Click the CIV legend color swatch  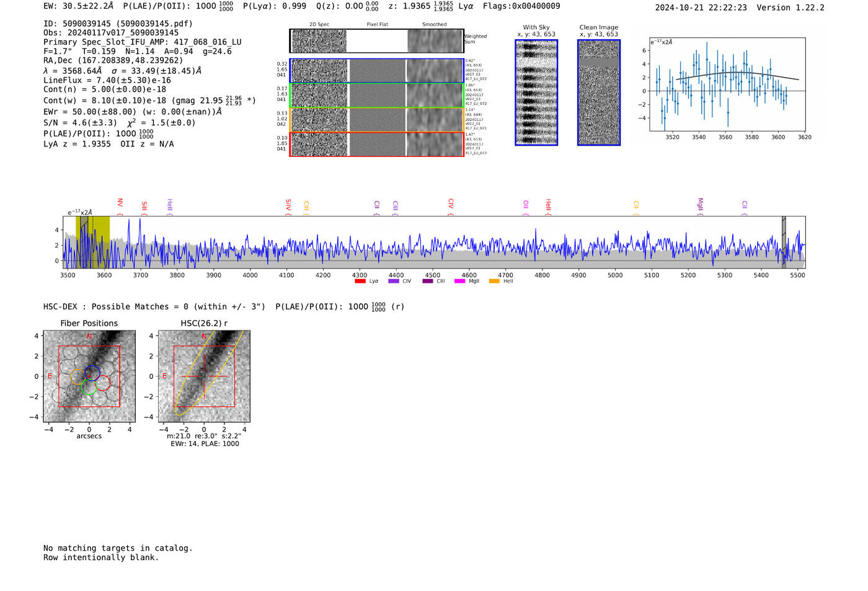pos(394,282)
